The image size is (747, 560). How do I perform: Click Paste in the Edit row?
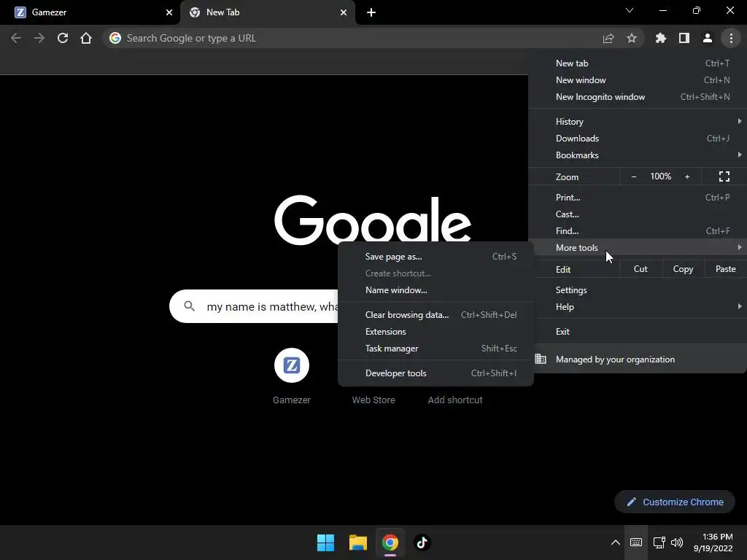click(x=726, y=269)
